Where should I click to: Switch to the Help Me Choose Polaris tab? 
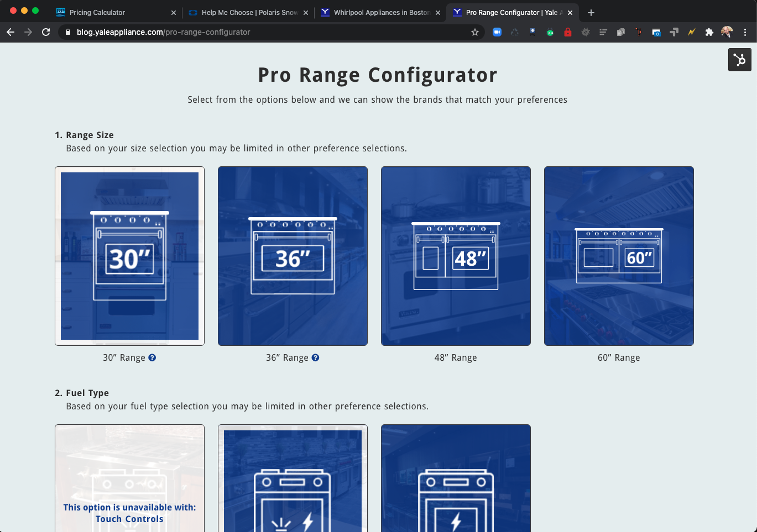tap(249, 13)
